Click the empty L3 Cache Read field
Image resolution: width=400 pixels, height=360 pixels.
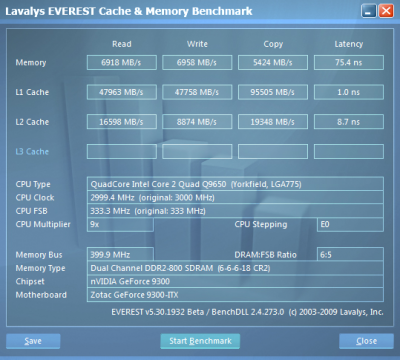(x=122, y=151)
